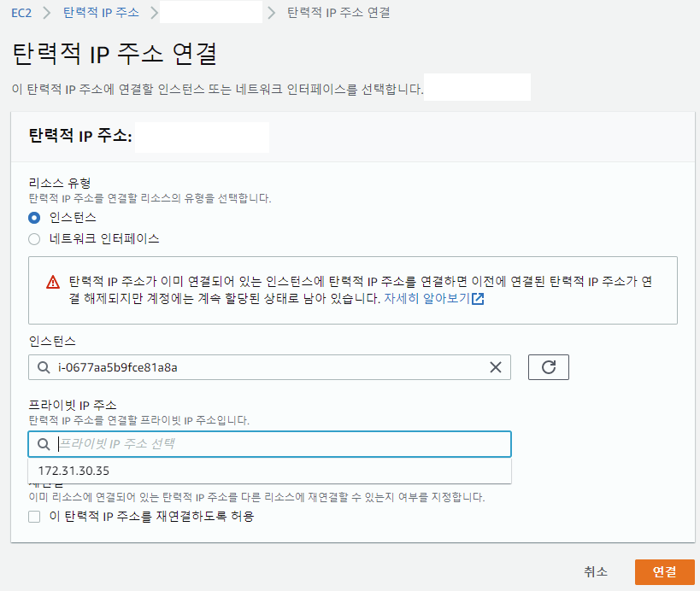Click the 취소 button
Screen dimensions: 700x591
point(596,572)
